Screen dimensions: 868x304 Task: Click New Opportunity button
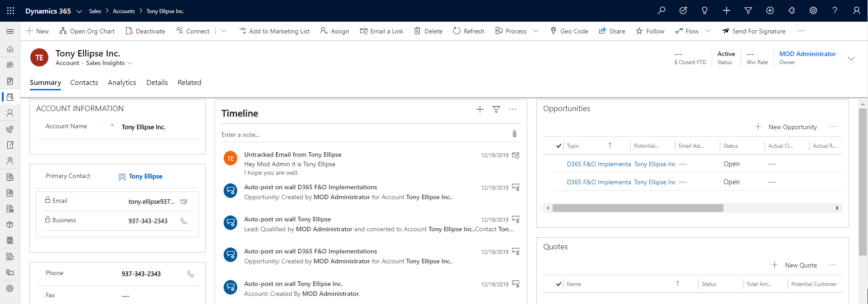coord(786,127)
